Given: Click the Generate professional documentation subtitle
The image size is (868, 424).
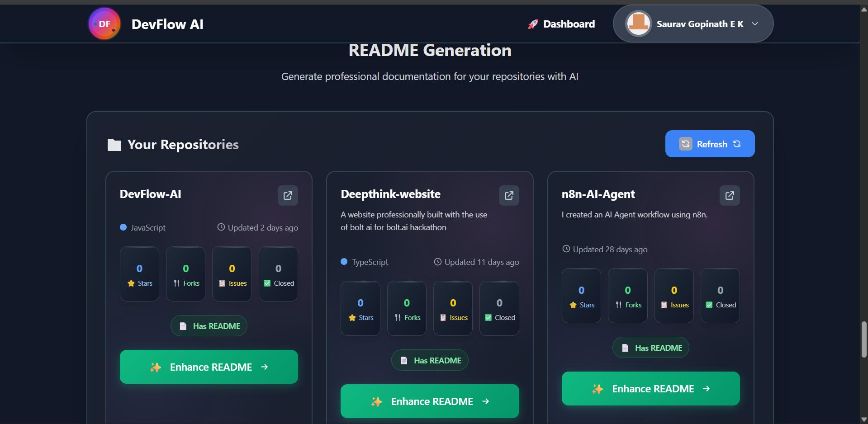Looking at the screenshot, I should [x=430, y=77].
